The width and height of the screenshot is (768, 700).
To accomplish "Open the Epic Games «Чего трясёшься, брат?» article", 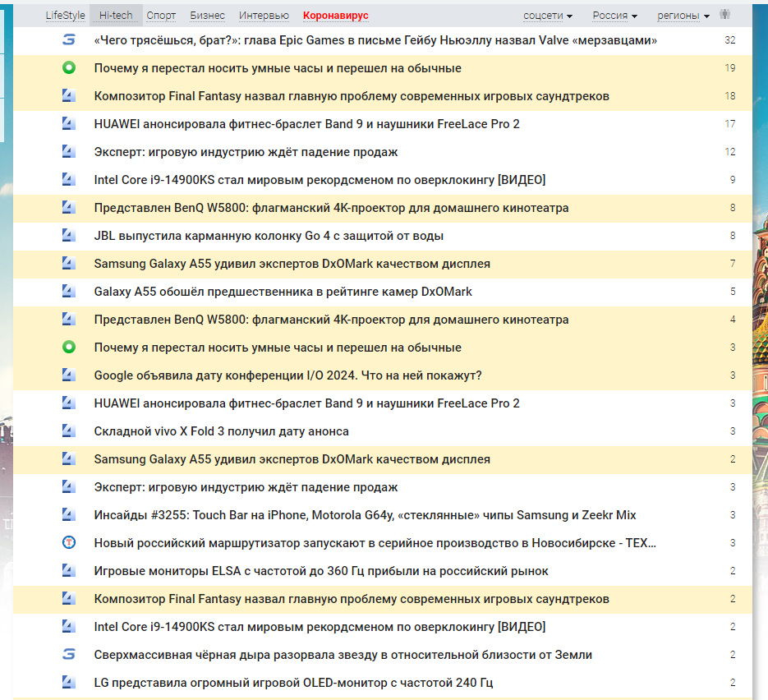I will click(375, 40).
